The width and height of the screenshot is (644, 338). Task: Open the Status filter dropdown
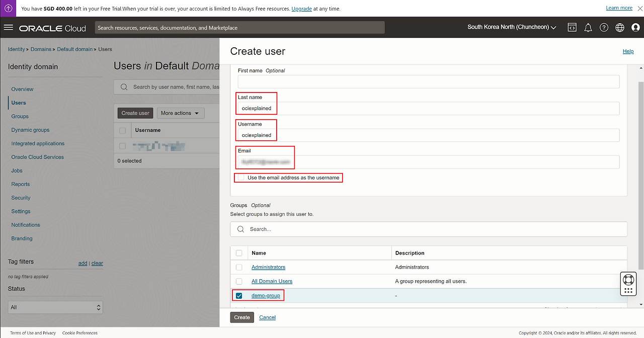(x=55, y=307)
